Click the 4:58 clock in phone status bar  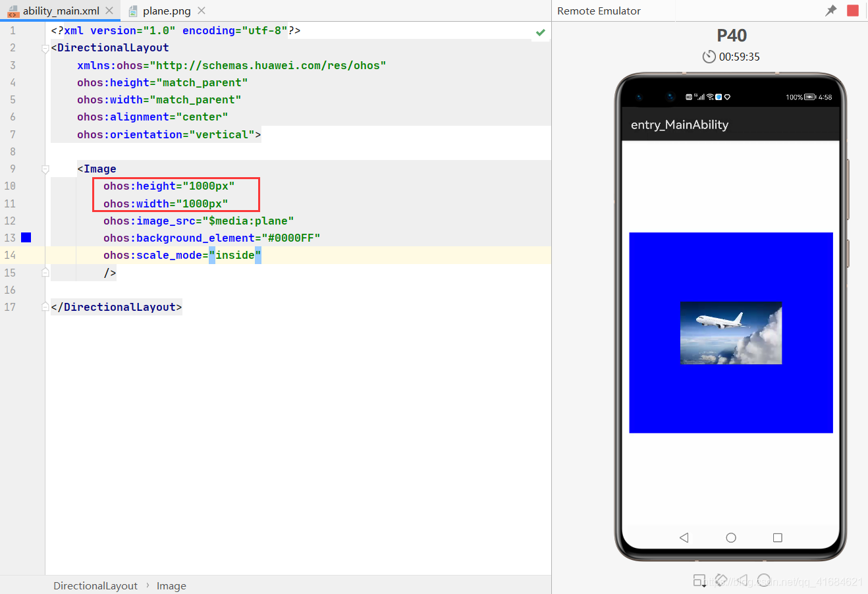click(x=825, y=97)
